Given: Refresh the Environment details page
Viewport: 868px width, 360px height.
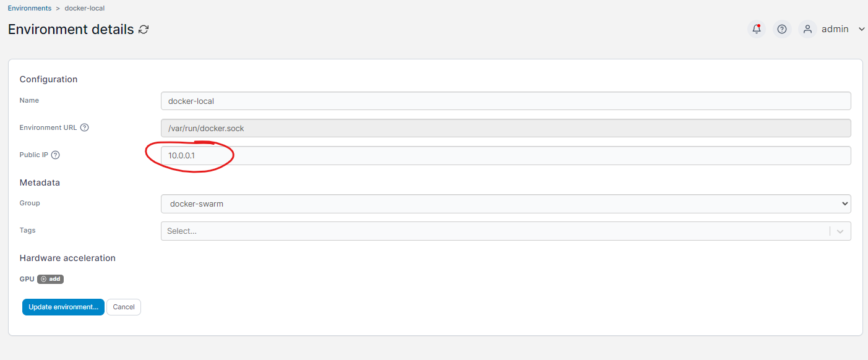Looking at the screenshot, I should [144, 29].
